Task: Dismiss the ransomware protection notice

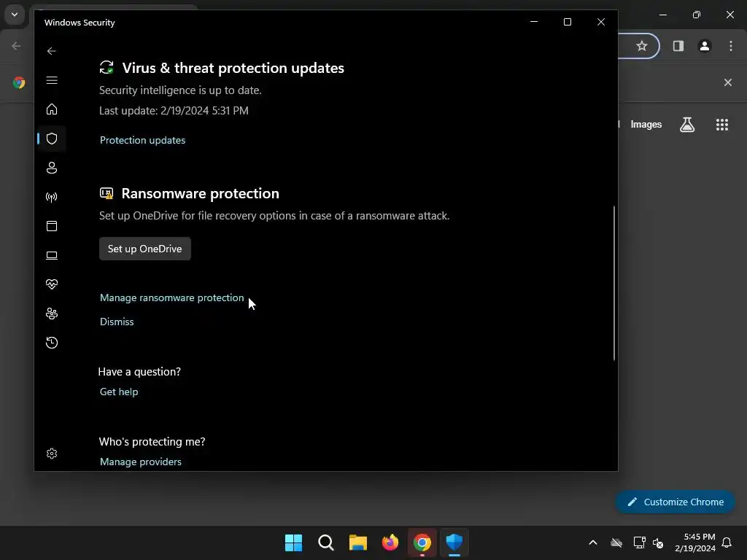Action: [x=117, y=322]
